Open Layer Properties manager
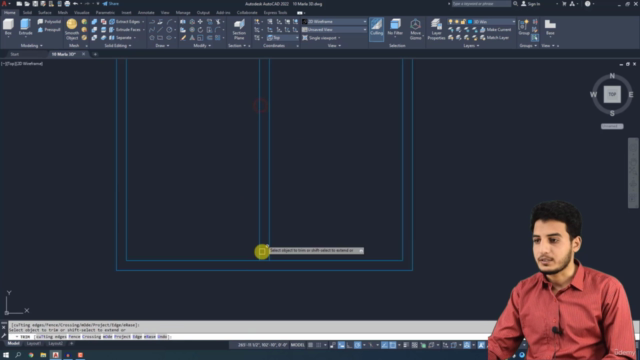 coord(436,29)
